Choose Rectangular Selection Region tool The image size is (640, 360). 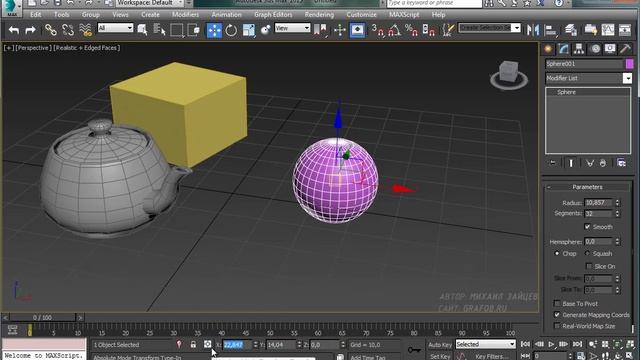pyautogui.click(x=177, y=30)
